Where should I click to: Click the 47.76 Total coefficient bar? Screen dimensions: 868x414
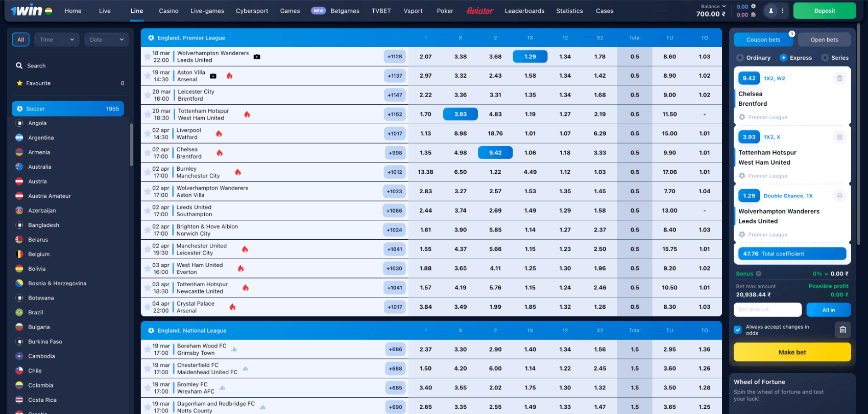click(x=792, y=254)
